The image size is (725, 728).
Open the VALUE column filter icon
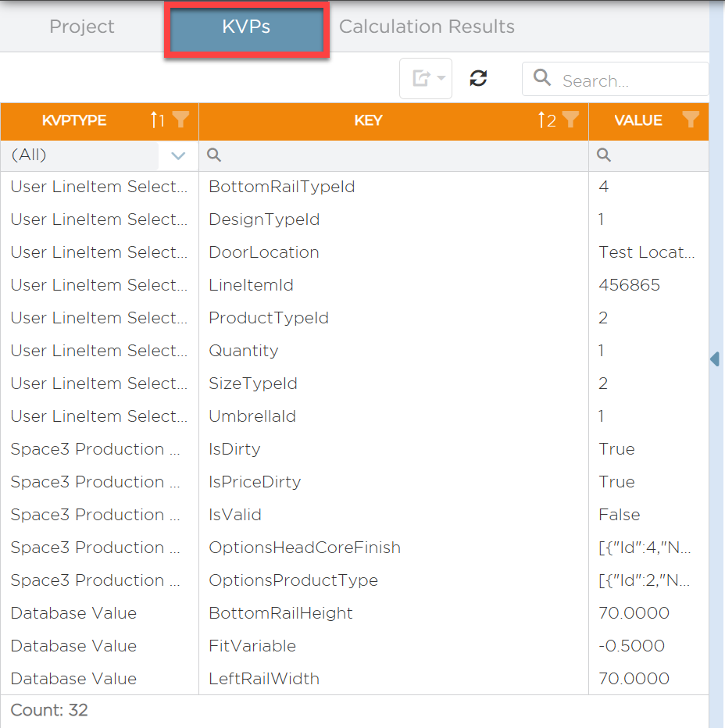click(691, 120)
